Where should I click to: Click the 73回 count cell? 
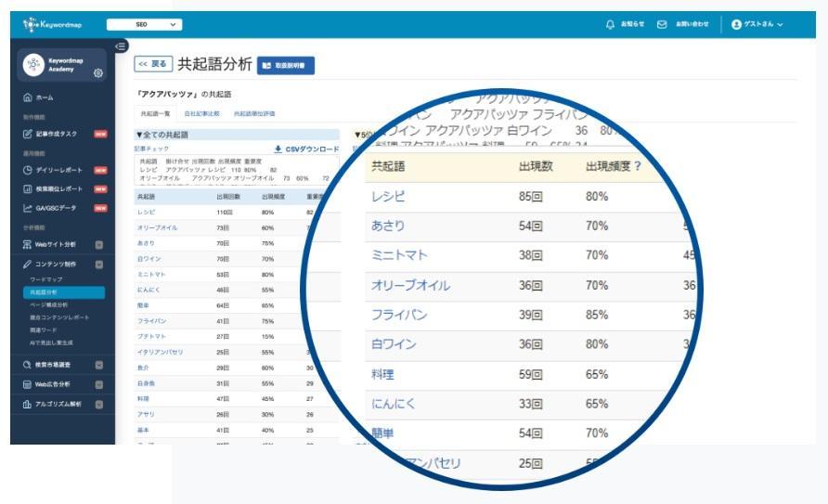coord(223,228)
